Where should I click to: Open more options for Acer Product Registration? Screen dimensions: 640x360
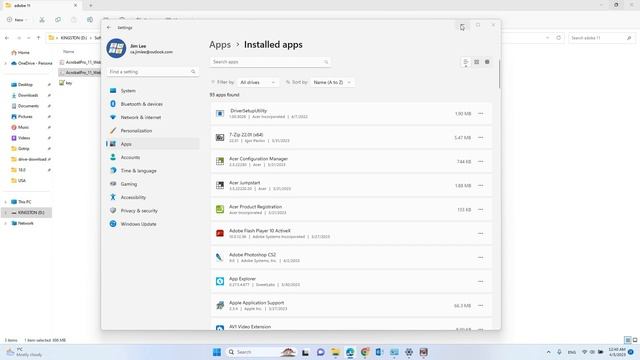(480, 209)
